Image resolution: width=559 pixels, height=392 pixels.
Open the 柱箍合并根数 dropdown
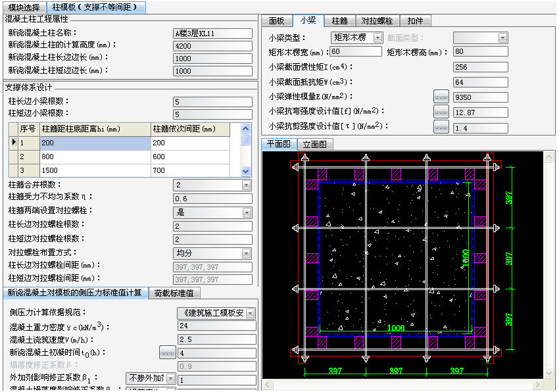247,185
